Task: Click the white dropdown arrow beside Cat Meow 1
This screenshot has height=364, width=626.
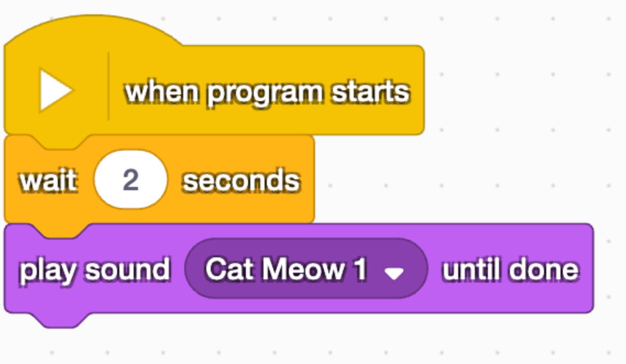Action: click(394, 273)
